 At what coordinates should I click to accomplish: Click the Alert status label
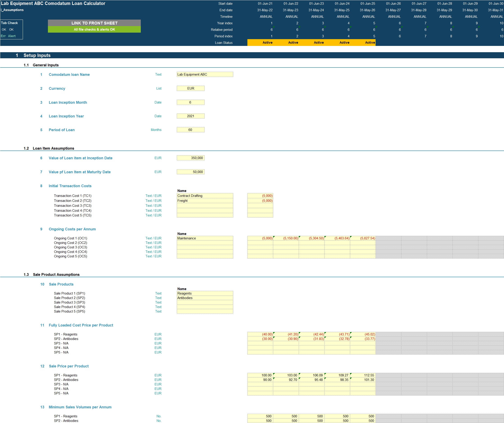[12, 36]
